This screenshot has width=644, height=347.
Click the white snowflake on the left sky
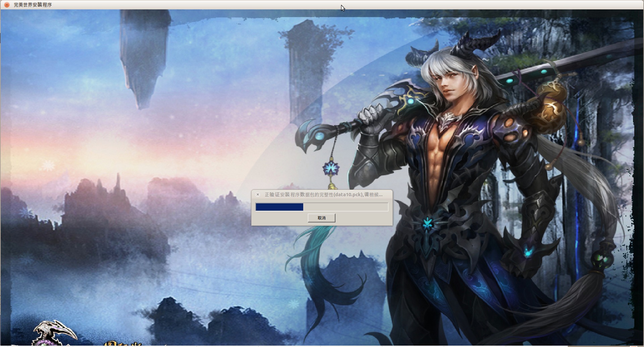point(48,165)
